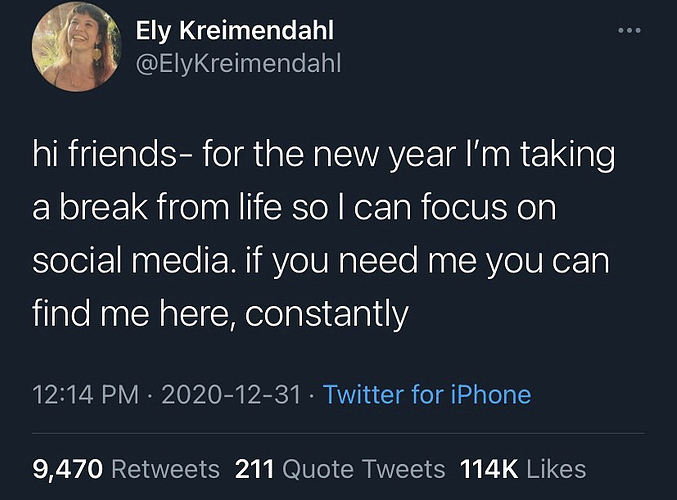The image size is (677, 500).
Task: Open the three-dot more options menu
Action: point(628,31)
